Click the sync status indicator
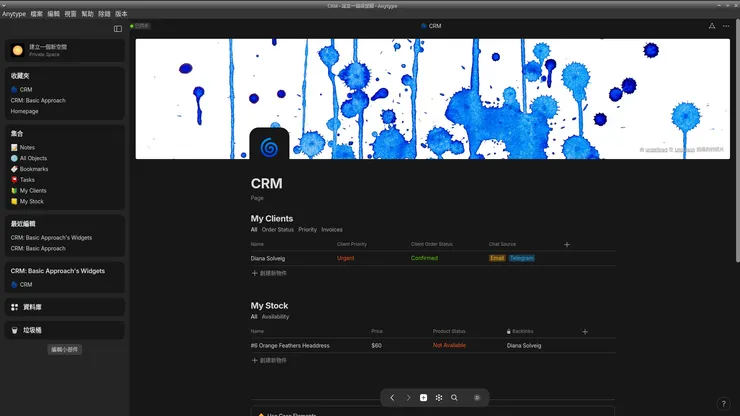The image size is (740, 416). 140,26
